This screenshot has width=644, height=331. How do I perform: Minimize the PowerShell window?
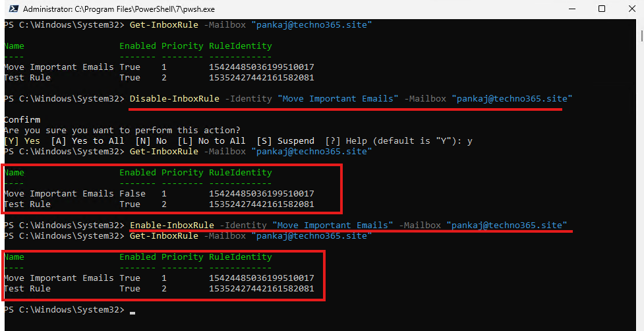tap(571, 9)
